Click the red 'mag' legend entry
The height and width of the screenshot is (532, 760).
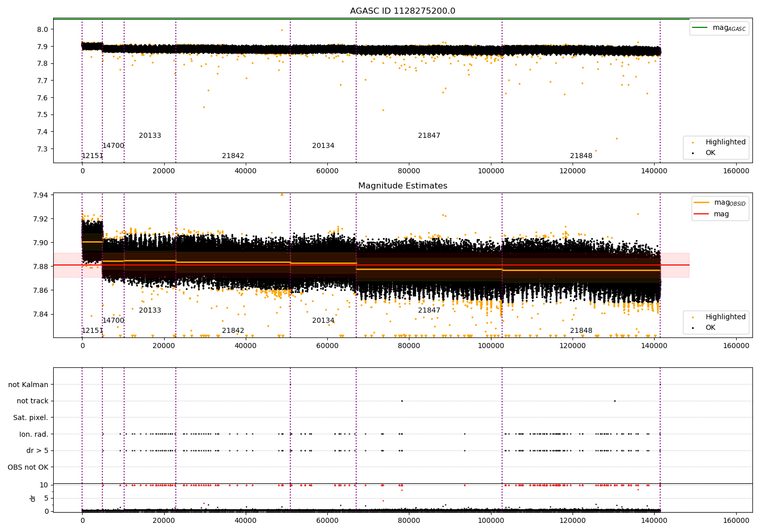712,214
